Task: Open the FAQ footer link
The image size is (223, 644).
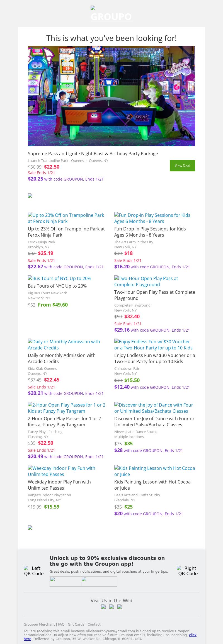Action: [x=61, y=624]
